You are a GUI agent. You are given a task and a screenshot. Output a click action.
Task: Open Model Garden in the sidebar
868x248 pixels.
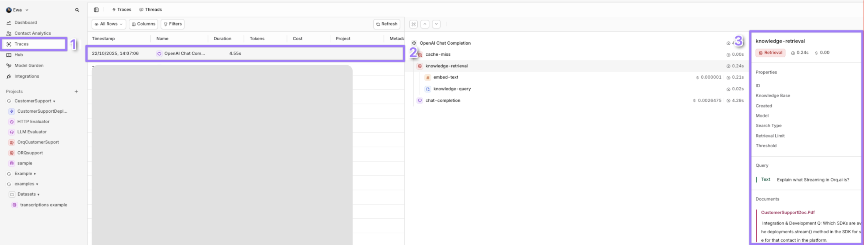point(29,66)
